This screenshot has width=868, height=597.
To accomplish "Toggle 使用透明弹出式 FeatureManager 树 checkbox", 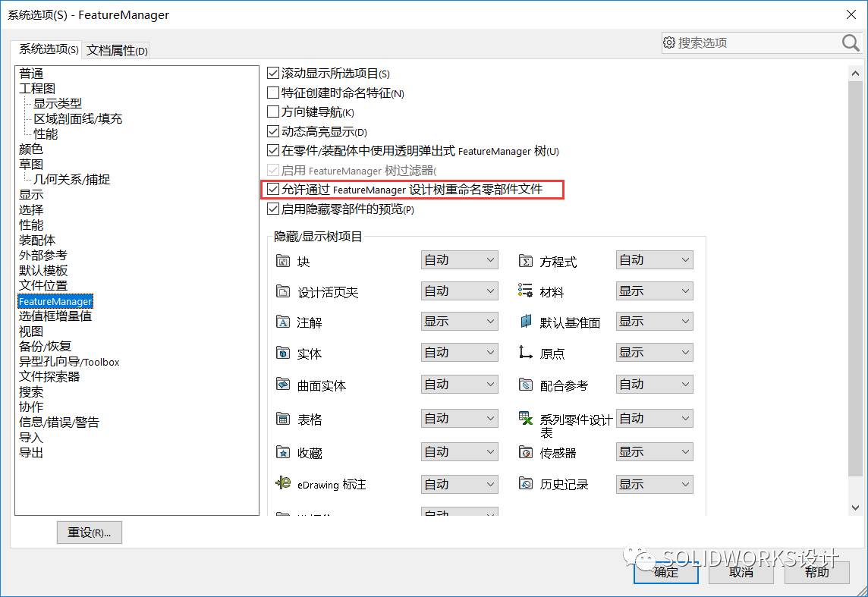I will (273, 150).
